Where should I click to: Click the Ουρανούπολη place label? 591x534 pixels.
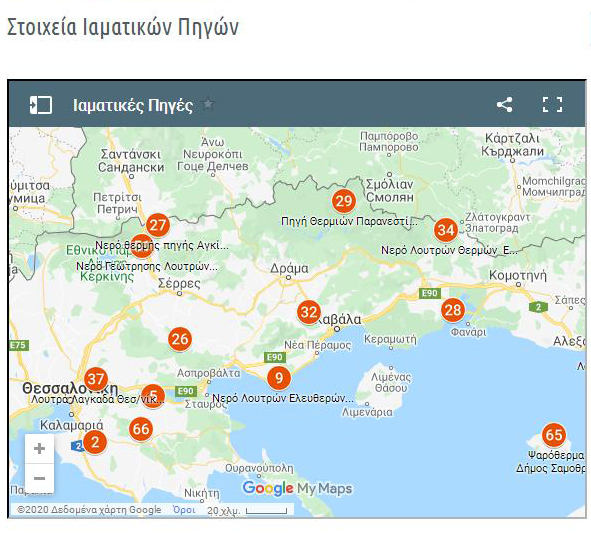259,468
